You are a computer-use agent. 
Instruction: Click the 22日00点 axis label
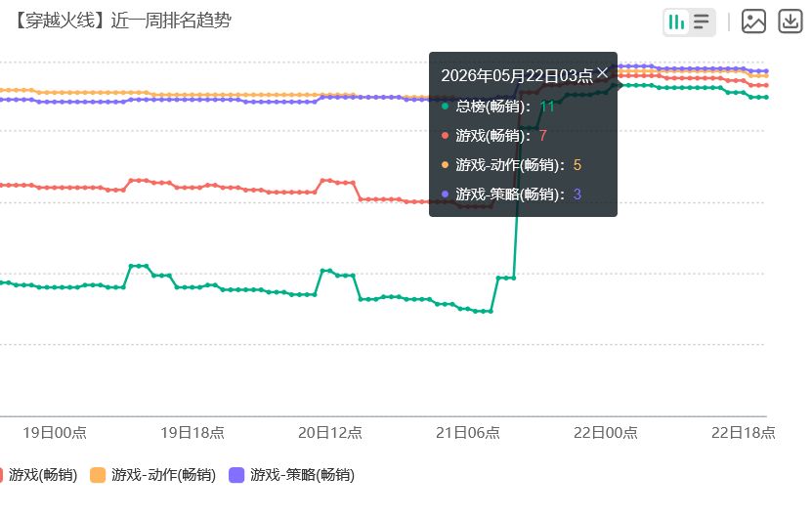coord(606,433)
